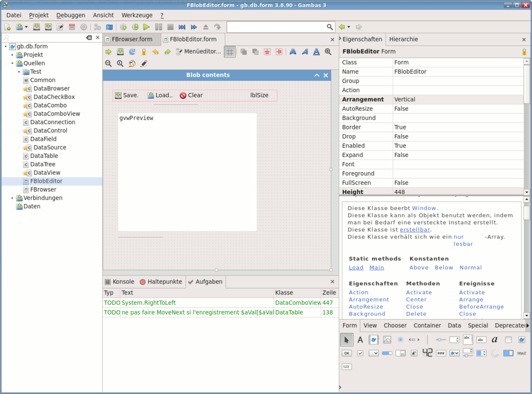Image resolution: width=532 pixels, height=394 pixels.
Task: Switch to the Hierarchie tab
Action: pyautogui.click(x=403, y=40)
